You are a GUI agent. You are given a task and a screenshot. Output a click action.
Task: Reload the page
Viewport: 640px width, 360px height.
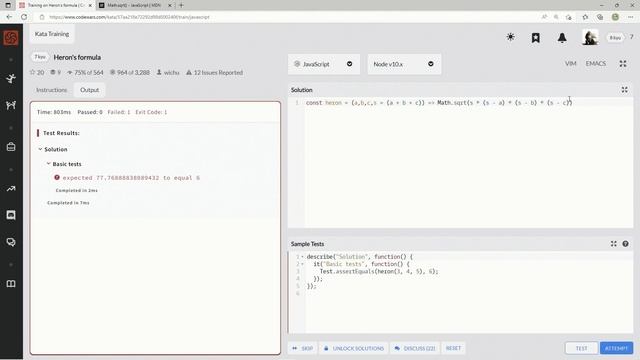click(x=24, y=17)
